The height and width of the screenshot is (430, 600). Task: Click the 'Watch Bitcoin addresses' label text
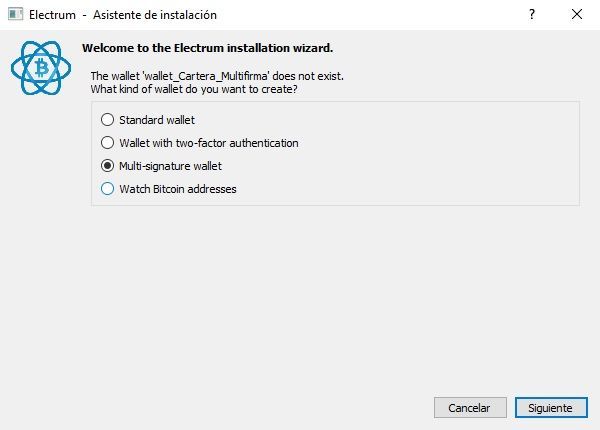pyautogui.click(x=178, y=189)
